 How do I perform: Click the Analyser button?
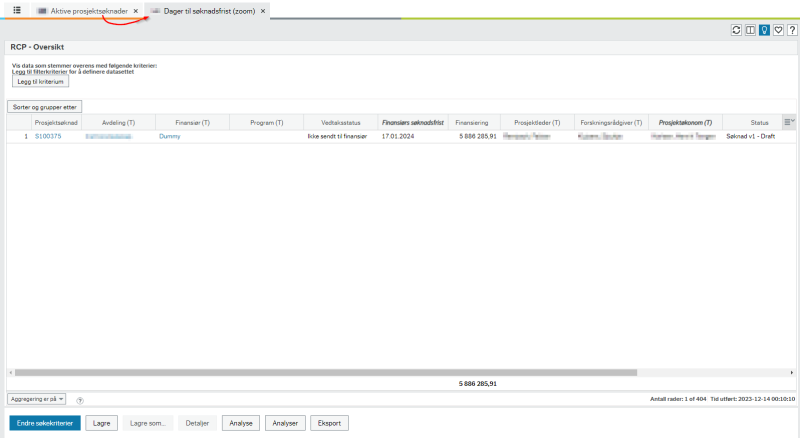click(x=285, y=423)
